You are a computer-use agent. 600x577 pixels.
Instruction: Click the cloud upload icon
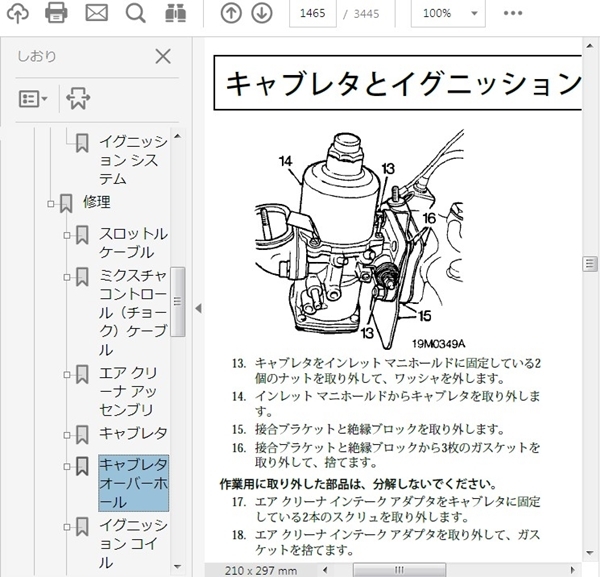(18, 14)
